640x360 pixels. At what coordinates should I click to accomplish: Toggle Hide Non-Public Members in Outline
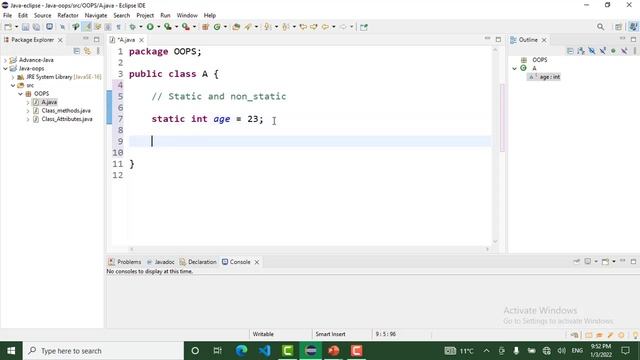[613, 51]
